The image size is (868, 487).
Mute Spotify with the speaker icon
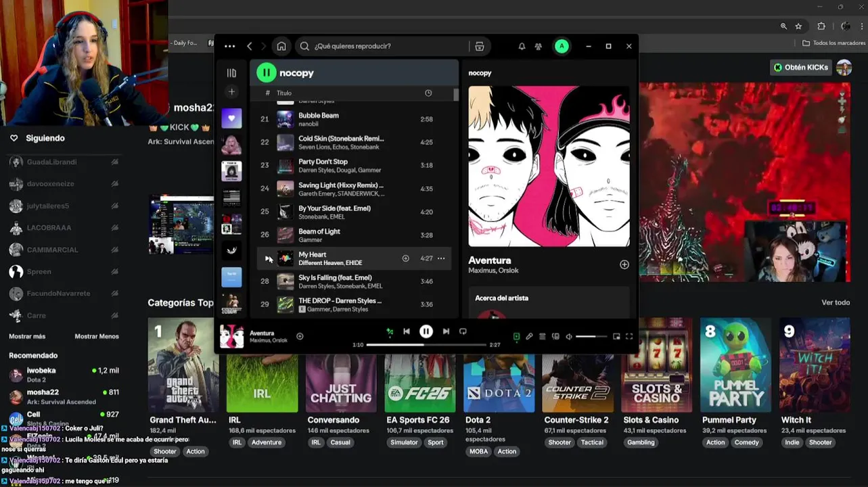569,336
